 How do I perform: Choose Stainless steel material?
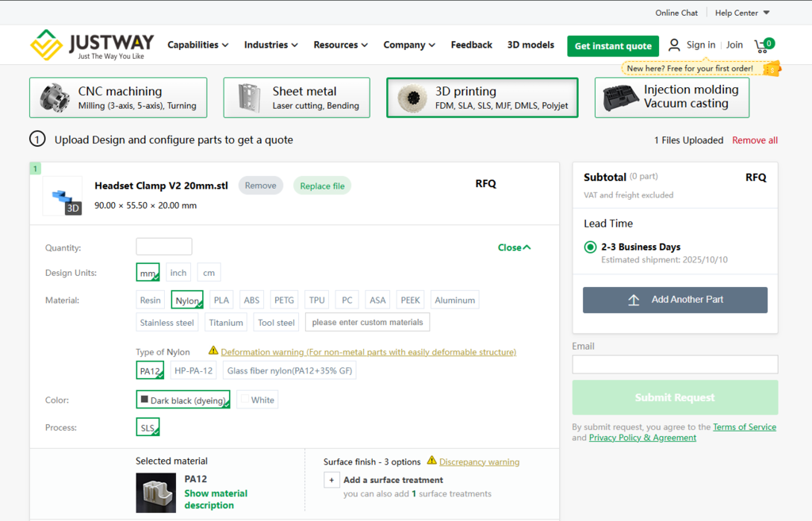tap(167, 323)
